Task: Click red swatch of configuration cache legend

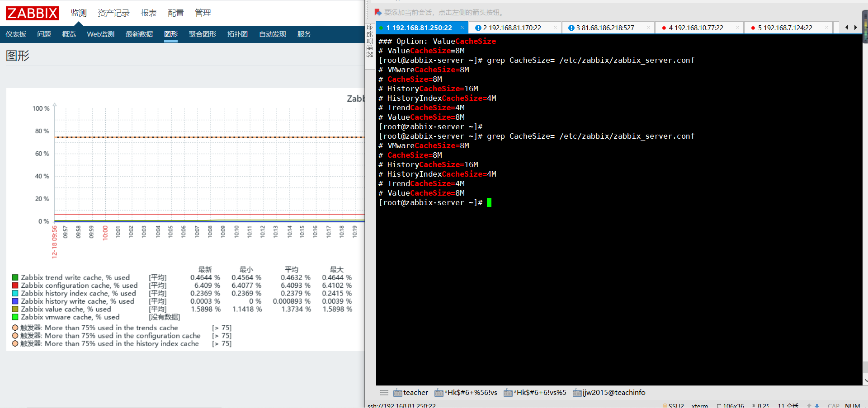Action: tap(15, 286)
